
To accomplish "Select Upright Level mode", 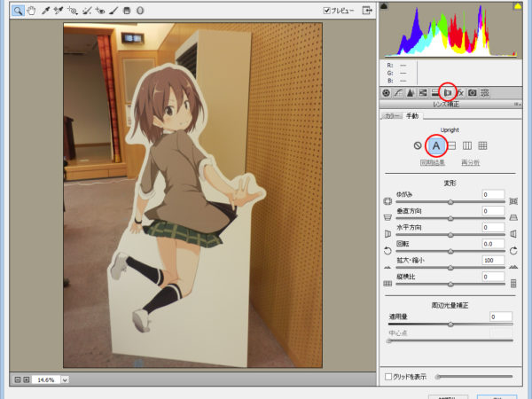I will tap(451, 145).
